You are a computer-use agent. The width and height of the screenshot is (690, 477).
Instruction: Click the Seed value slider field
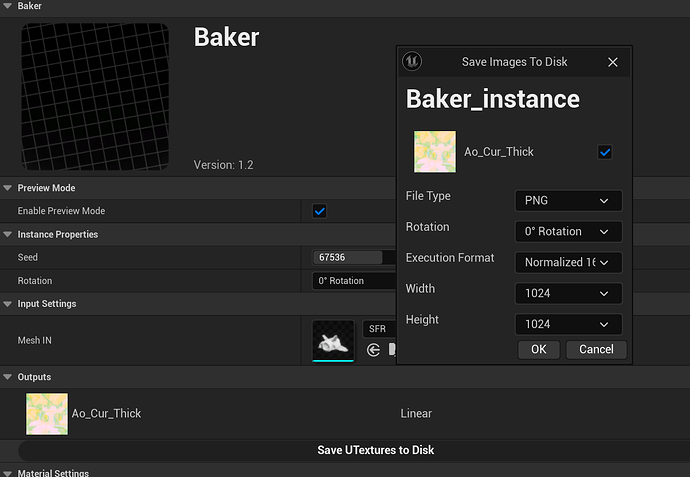click(348, 257)
